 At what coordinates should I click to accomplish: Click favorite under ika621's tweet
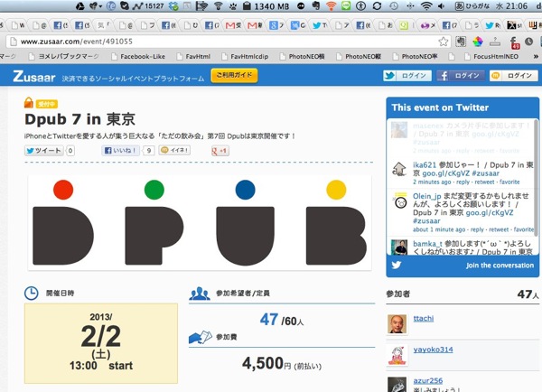pos(509,182)
